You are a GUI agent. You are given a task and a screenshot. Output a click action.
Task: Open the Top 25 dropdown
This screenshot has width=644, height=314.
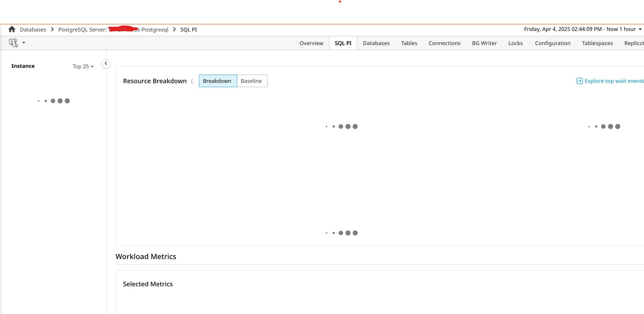[83, 67]
